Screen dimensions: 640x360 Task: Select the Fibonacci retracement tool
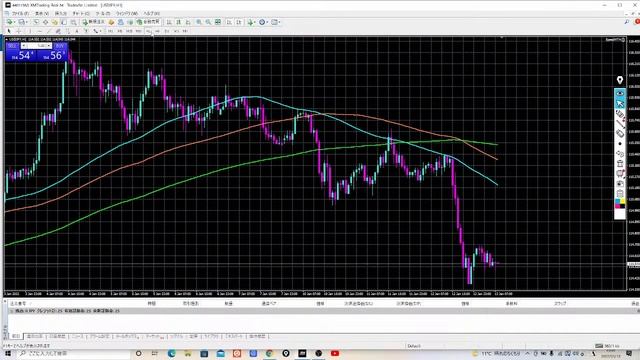pos(68,31)
